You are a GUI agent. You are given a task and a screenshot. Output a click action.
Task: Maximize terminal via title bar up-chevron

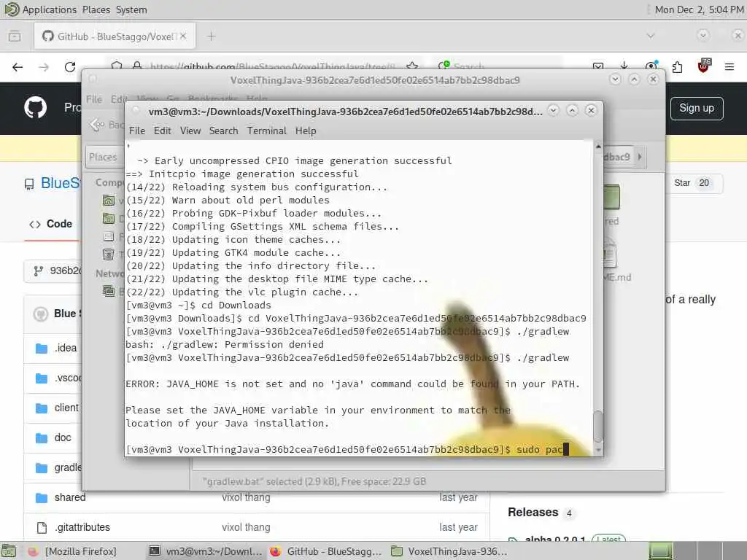pyautogui.click(x=572, y=111)
